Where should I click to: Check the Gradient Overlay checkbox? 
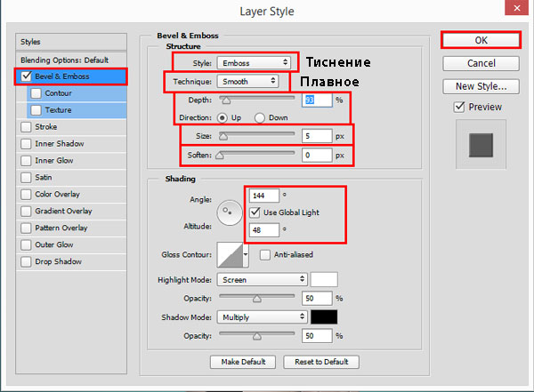pyautogui.click(x=26, y=211)
